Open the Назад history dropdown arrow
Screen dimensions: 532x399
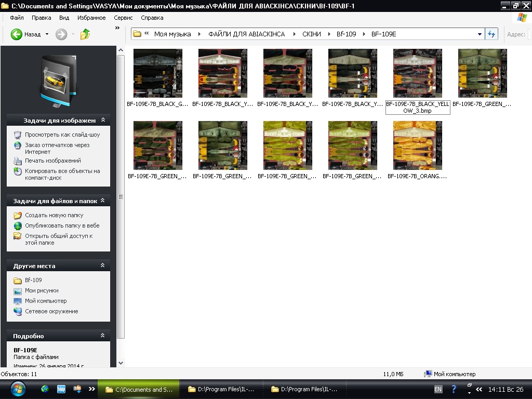(47, 34)
